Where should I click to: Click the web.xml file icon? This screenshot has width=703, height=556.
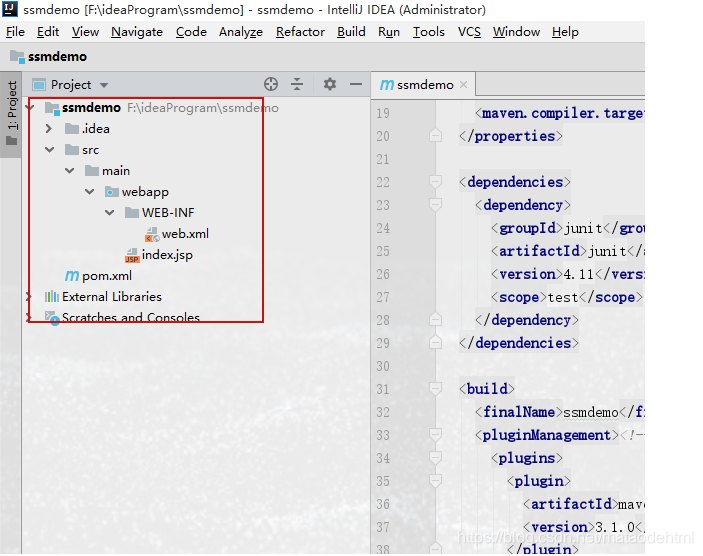click(x=152, y=234)
